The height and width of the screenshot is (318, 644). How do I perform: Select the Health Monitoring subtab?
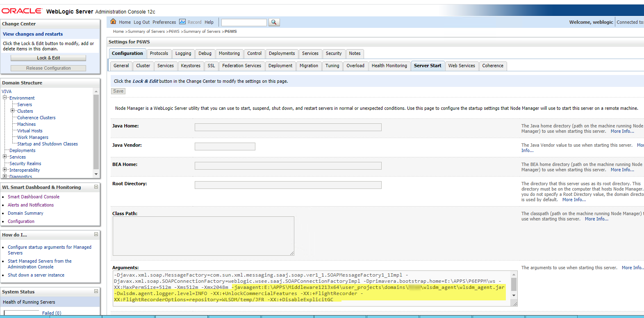(389, 66)
